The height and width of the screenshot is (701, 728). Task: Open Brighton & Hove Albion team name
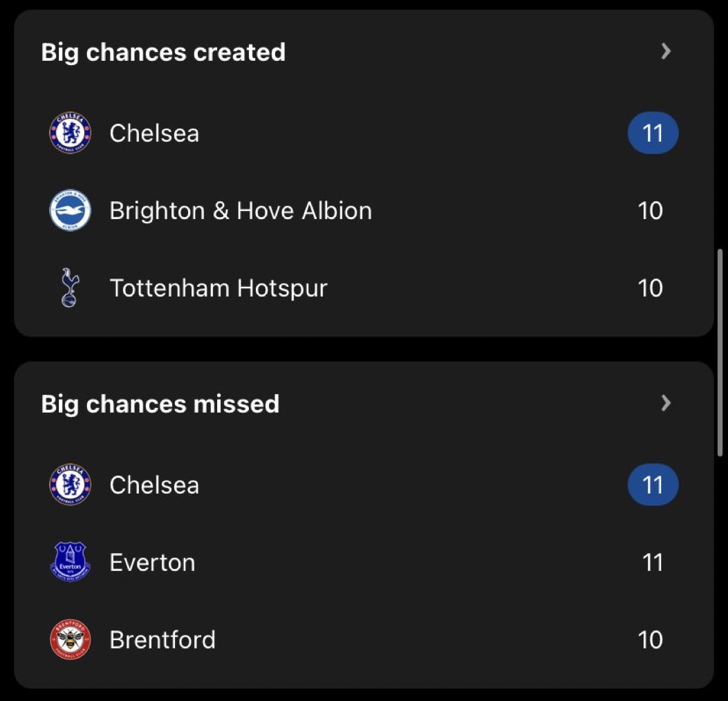(x=241, y=211)
